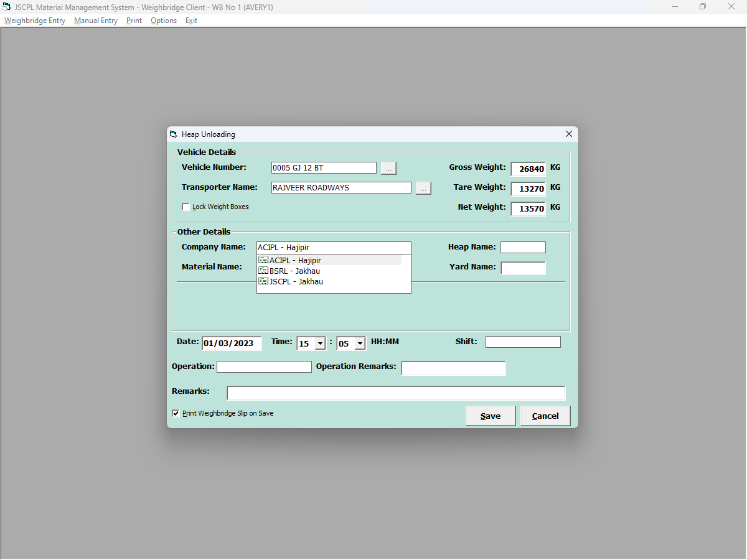Enable the Lock Weight Boxes option
747x560 pixels.
pyautogui.click(x=185, y=206)
